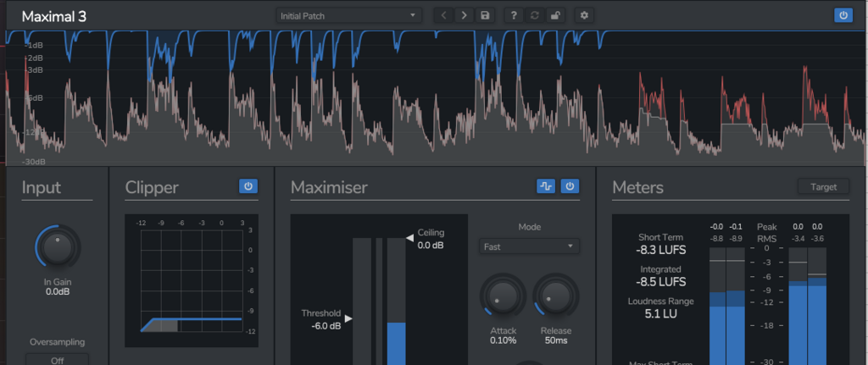This screenshot has height=365, width=868.
Task: Save the current preset with floppy icon
Action: [485, 15]
